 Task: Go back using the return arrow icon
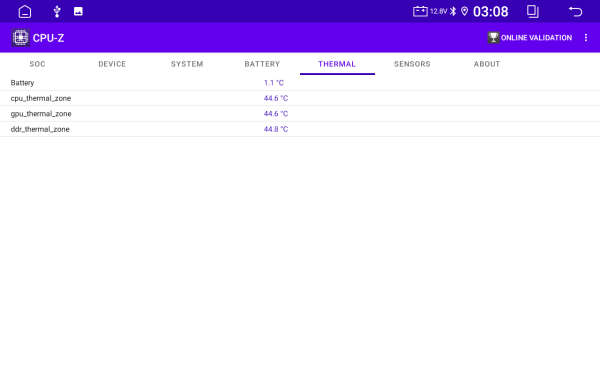click(575, 11)
